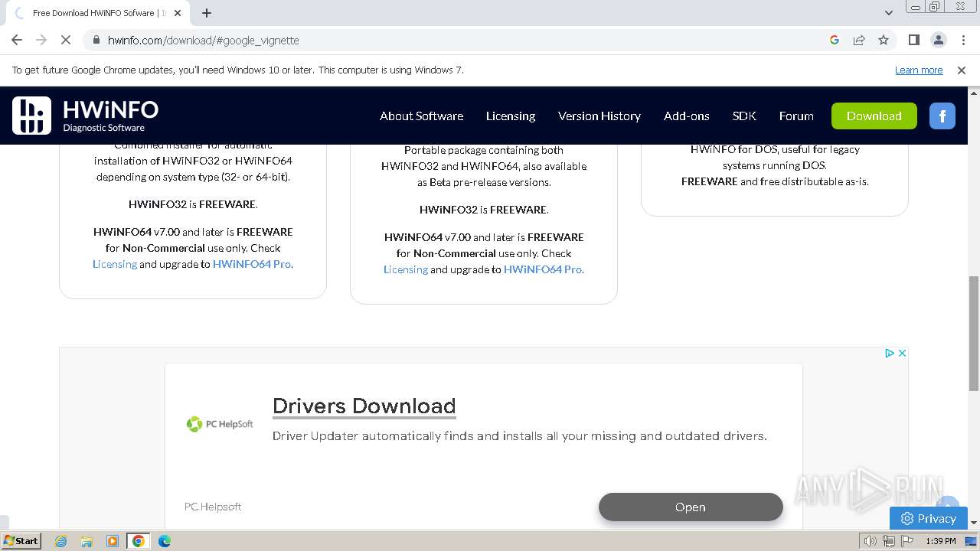Open Internet Explorer from taskbar
This screenshot has width=980, height=551.
click(61, 541)
